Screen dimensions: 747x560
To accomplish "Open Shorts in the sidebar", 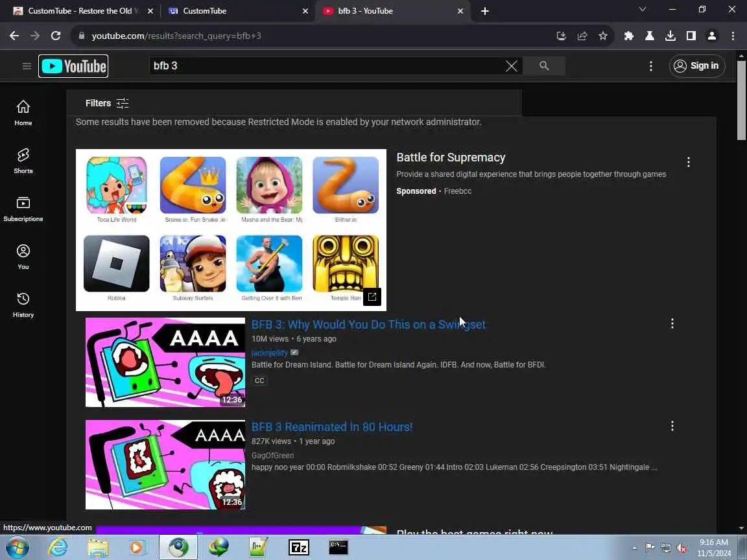I will (23, 161).
